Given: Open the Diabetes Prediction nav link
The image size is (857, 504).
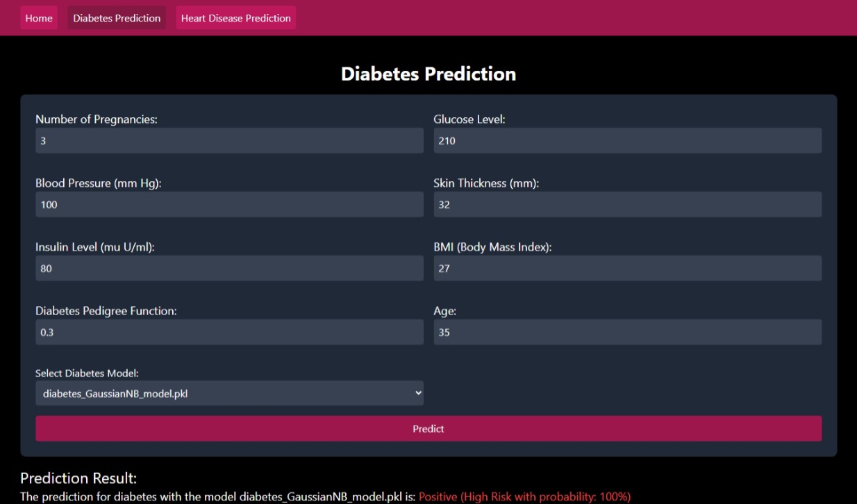Looking at the screenshot, I should [117, 18].
